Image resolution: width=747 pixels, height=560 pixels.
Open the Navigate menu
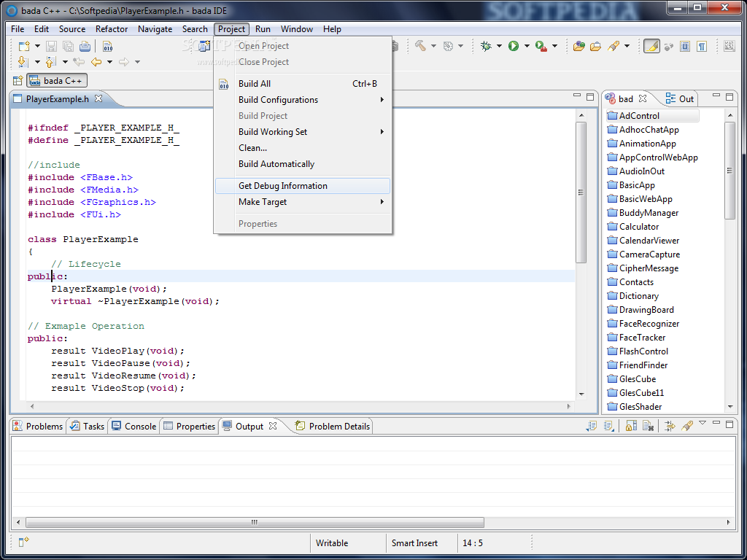click(155, 29)
